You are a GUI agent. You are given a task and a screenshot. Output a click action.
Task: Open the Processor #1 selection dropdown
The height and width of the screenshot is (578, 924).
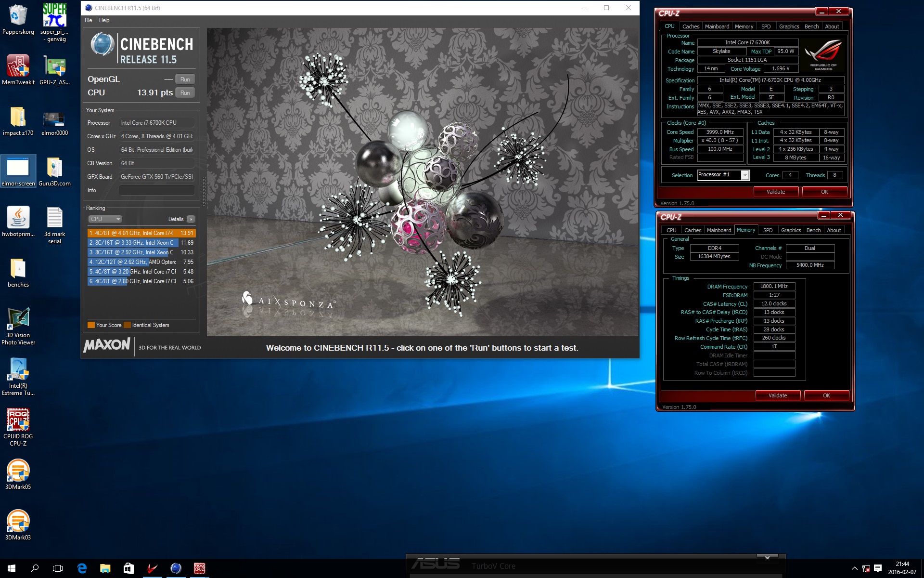pyautogui.click(x=745, y=175)
